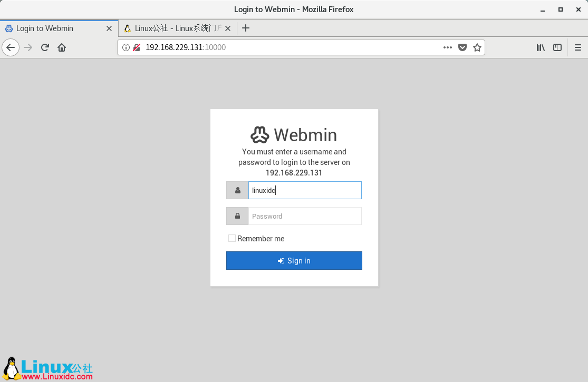Screen dimensions: 588x382
Task: Go back with the browser back arrow
Action: click(11, 47)
